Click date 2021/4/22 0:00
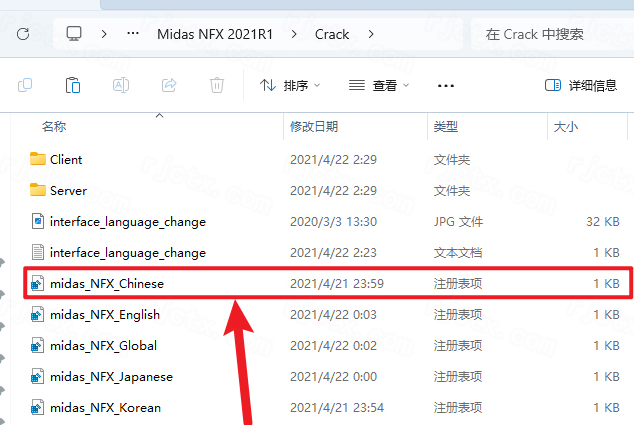Screen dimensions: 634x425 (333, 377)
